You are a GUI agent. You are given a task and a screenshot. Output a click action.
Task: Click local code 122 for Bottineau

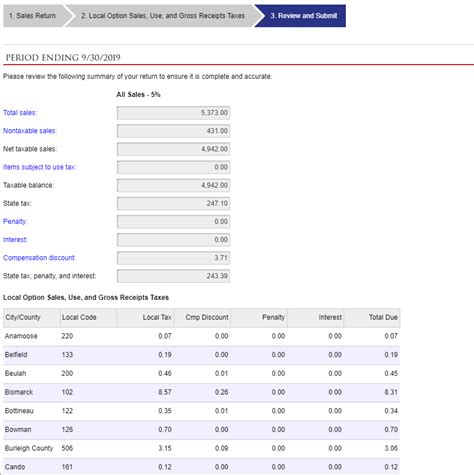click(x=67, y=411)
